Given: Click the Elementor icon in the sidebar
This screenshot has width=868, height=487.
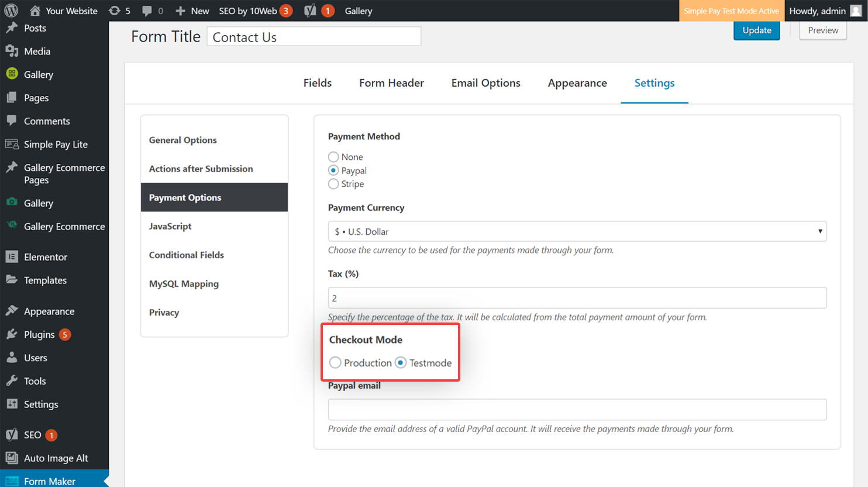Looking at the screenshot, I should [12, 256].
